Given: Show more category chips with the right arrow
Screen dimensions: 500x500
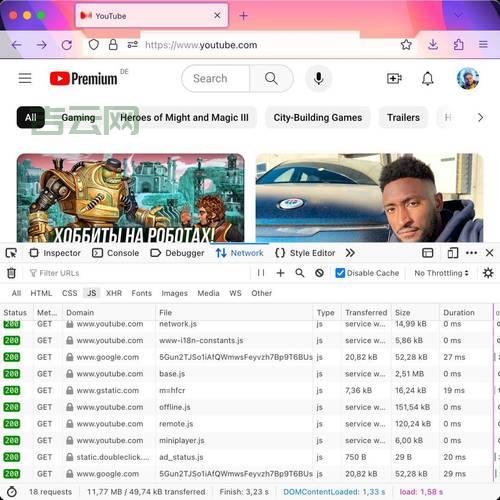Looking at the screenshot, I should point(480,117).
